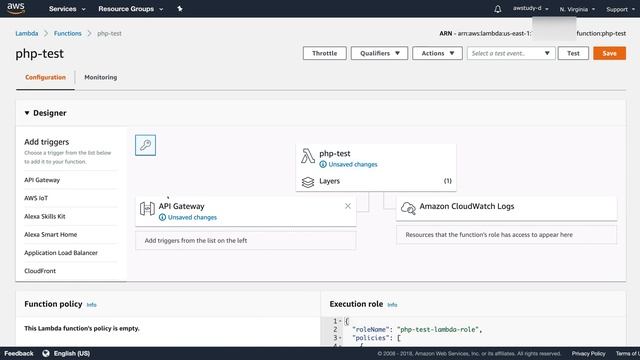Click 'Add triggers from the list on the left' text
640x360 pixels.
(x=196, y=240)
